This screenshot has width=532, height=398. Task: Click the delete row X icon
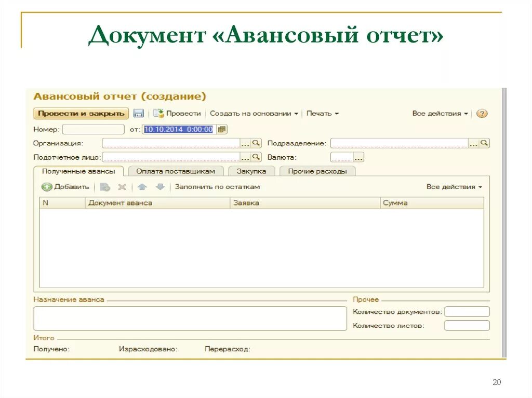tap(122, 187)
